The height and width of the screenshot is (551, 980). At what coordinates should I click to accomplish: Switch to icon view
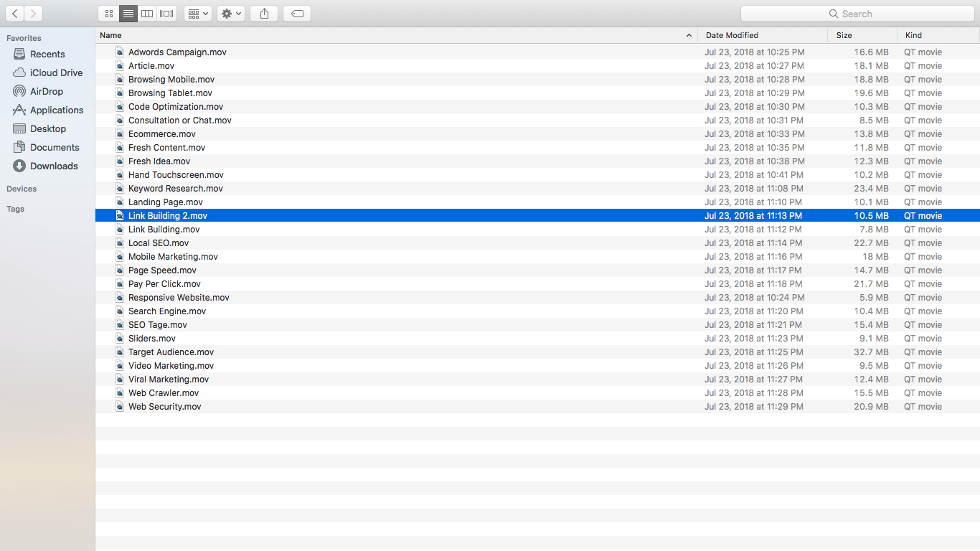click(109, 14)
